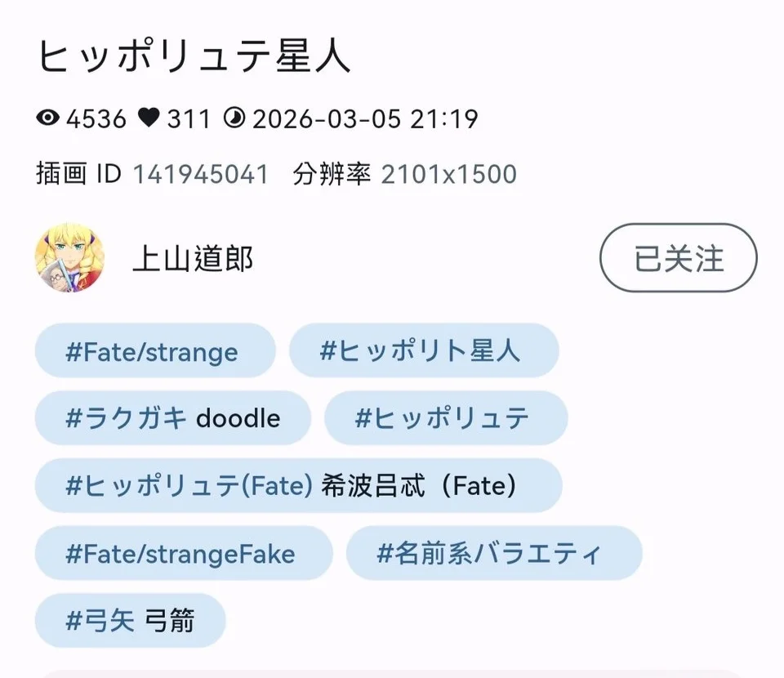
Task: Select the illustration ID 141945041
Action: tap(200, 174)
